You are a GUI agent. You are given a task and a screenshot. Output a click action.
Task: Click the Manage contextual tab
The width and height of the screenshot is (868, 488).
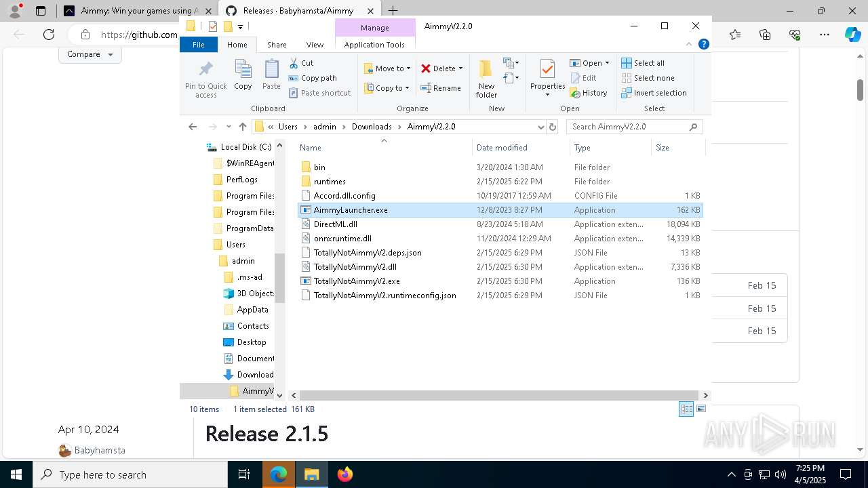click(x=375, y=28)
